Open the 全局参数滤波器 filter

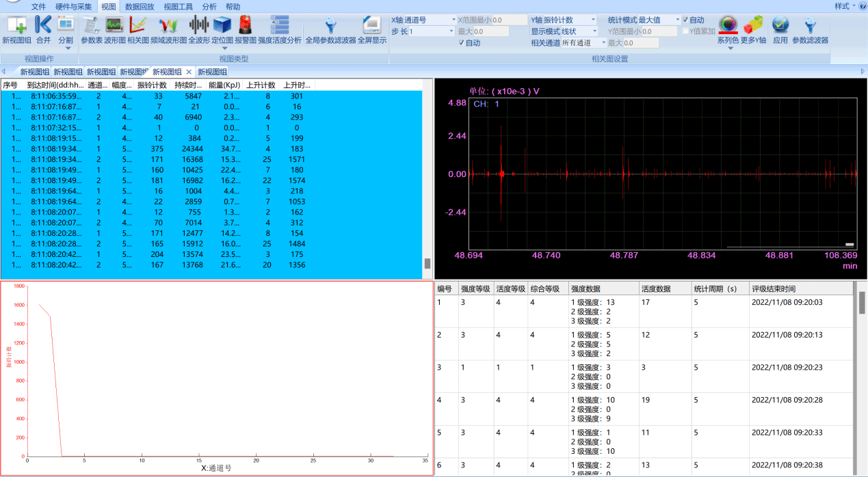(x=330, y=31)
